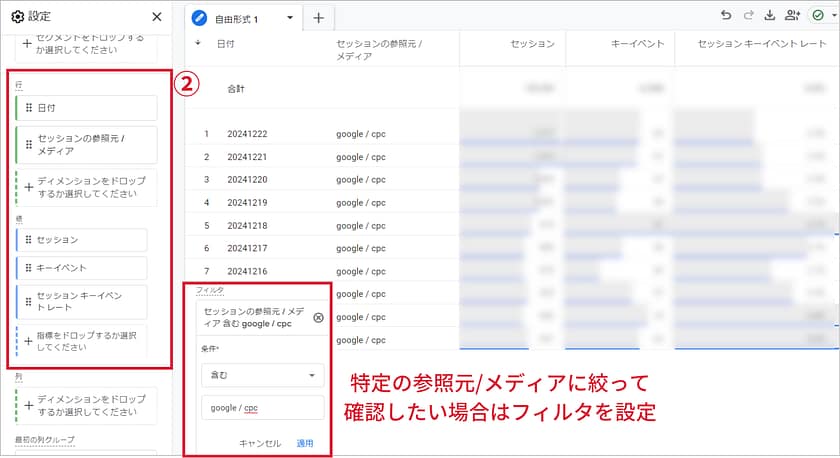This screenshot has width=840, height=458.
Task: Remove the google / cpc filter chip
Action: [x=318, y=318]
